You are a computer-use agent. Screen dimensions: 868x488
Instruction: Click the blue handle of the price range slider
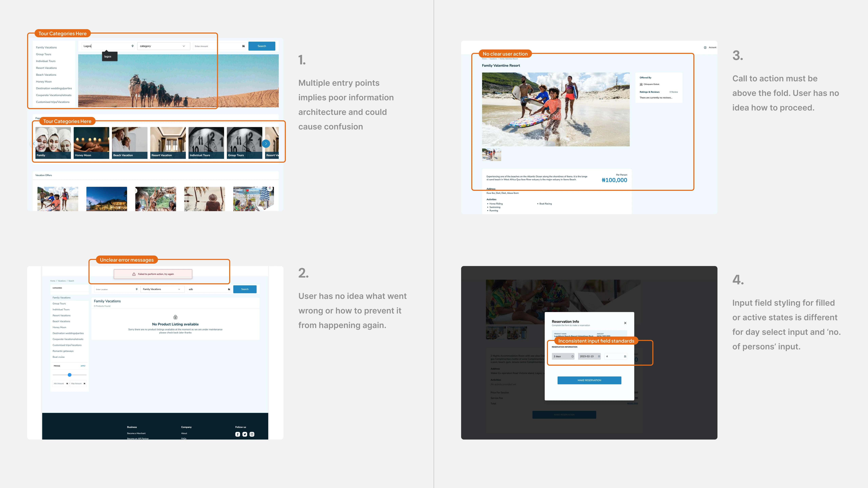click(69, 375)
